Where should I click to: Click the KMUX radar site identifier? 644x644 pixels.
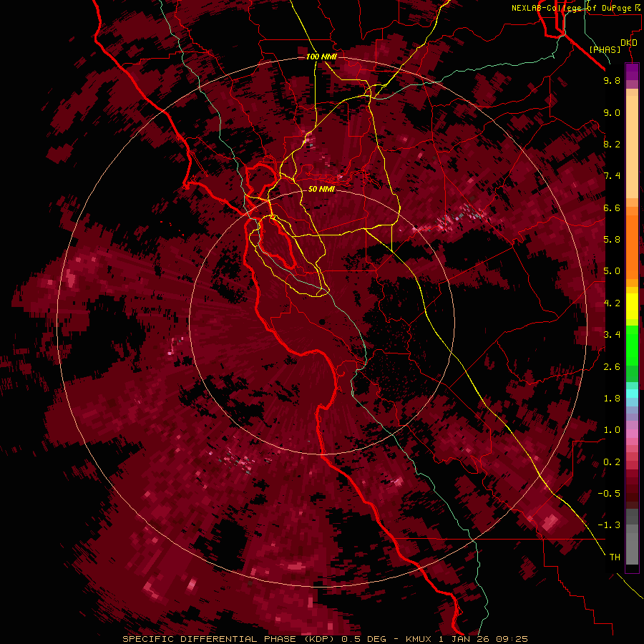tap(419, 639)
